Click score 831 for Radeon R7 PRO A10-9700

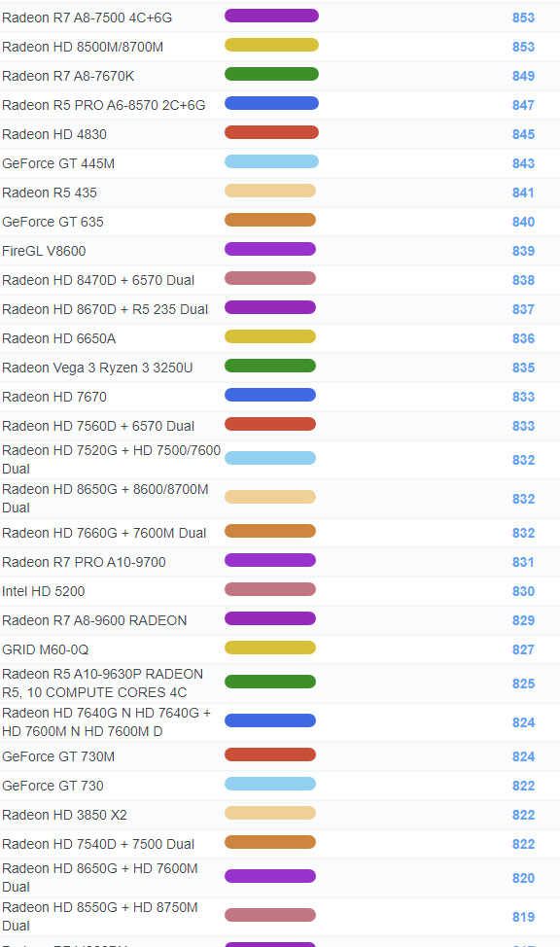click(523, 562)
